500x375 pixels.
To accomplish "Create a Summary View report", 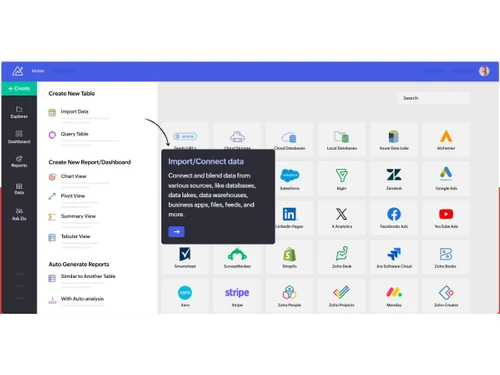I will 78,216.
